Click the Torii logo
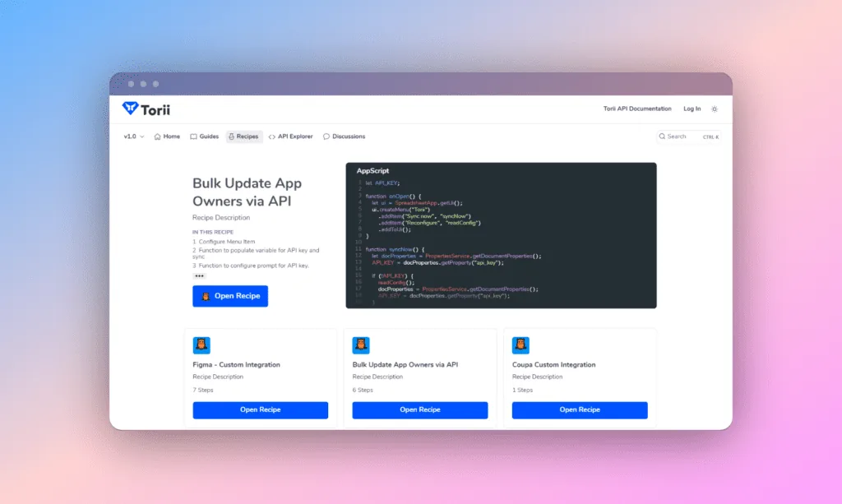This screenshot has width=842, height=504. (x=146, y=109)
